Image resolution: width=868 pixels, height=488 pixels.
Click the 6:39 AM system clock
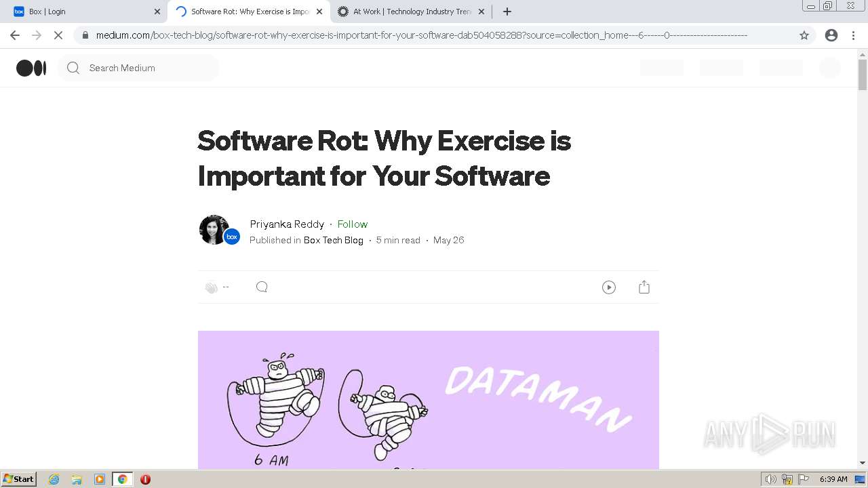833,479
